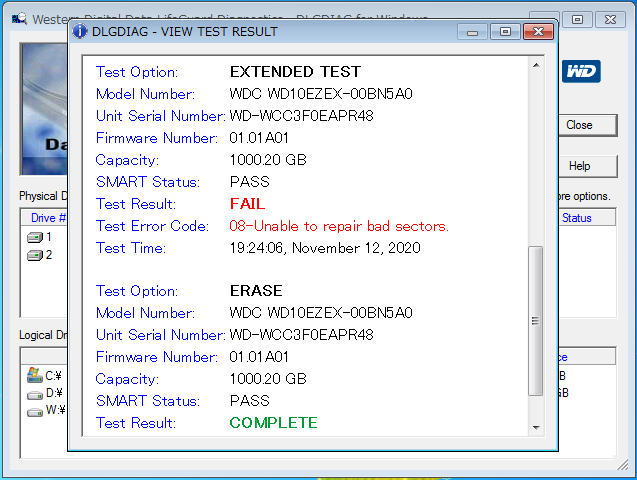Close the VIEW TEST RESULT dialog
637x480 pixels.
(x=538, y=32)
